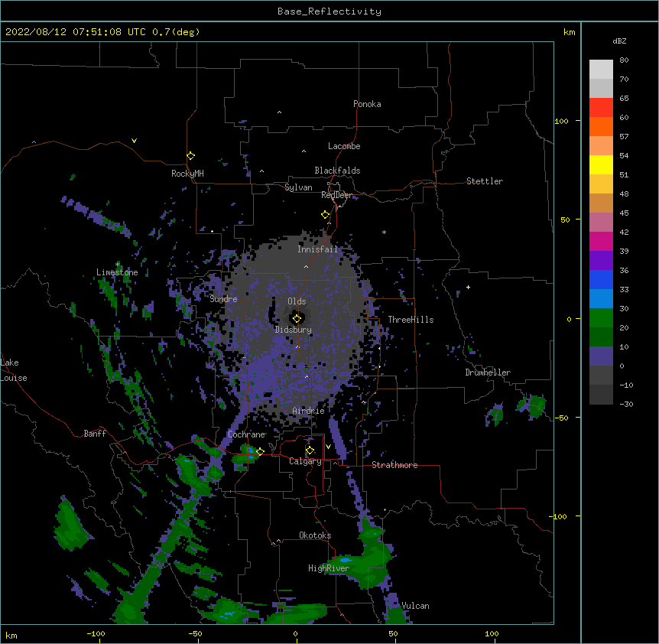This screenshot has height=644, width=659.
Task: Click the RockyMH label
Action: pyautogui.click(x=187, y=174)
